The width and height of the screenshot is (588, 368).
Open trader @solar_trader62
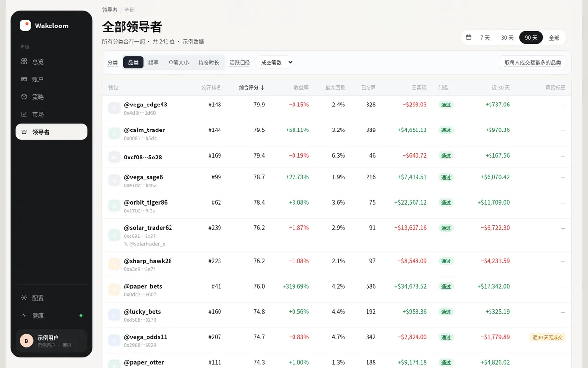tap(148, 228)
